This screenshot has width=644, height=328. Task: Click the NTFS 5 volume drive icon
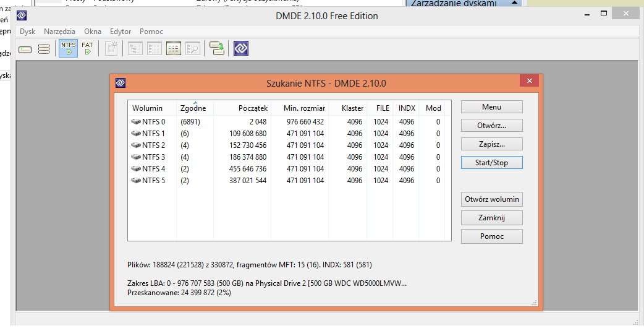(x=136, y=181)
